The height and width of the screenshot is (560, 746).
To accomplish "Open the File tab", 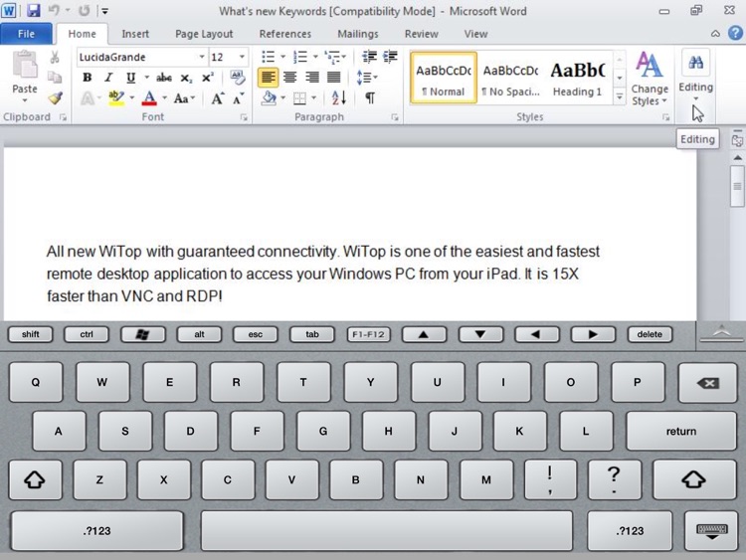I will pos(26,34).
